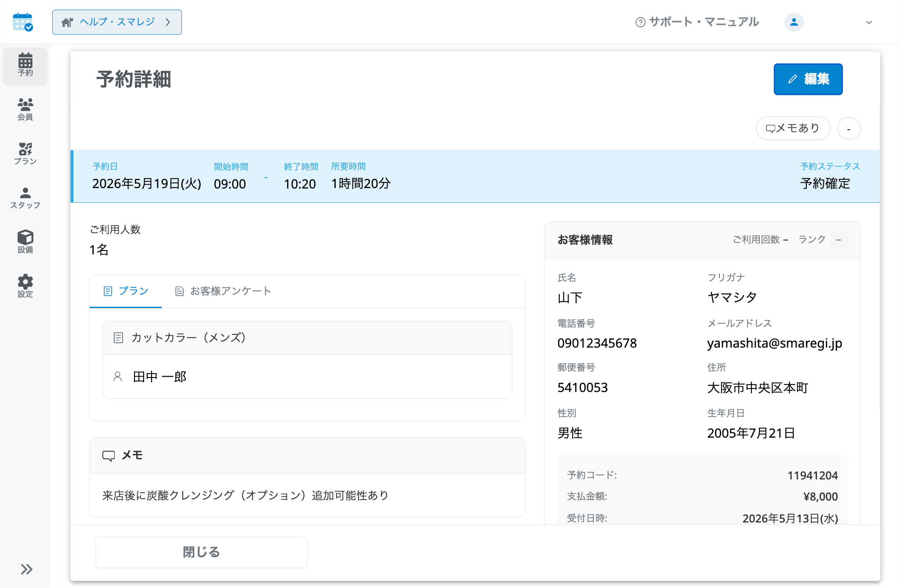Click the end time 10:20
Viewport: 900px width, 588px height.
pyautogui.click(x=300, y=184)
